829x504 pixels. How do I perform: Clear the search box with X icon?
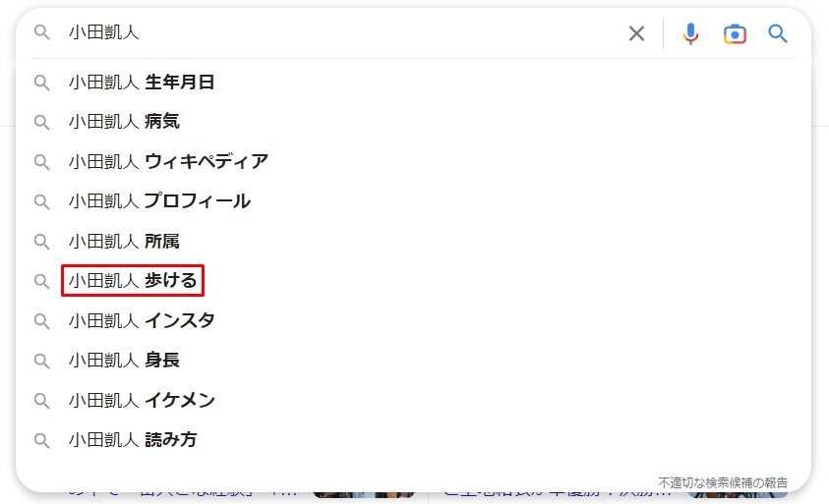(x=636, y=33)
